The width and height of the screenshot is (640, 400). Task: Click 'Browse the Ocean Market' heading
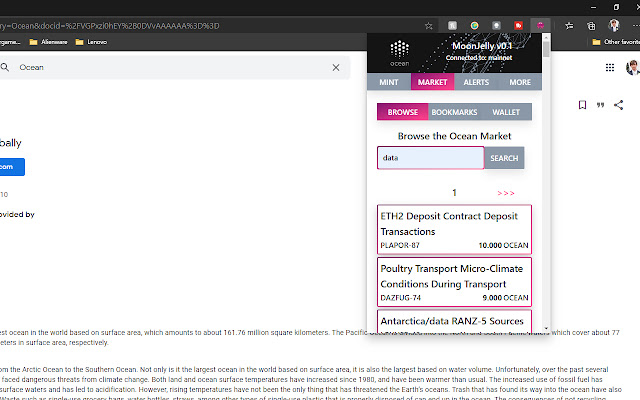454,136
